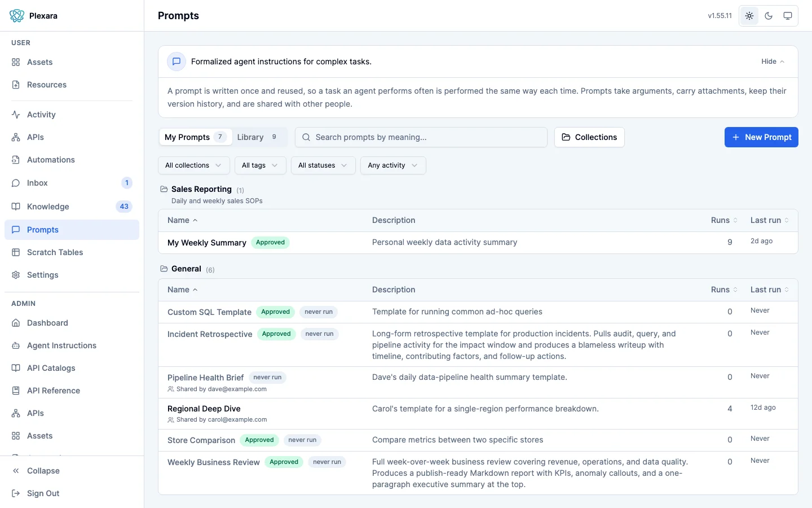Click New Prompt button
Image resolution: width=812 pixels, height=508 pixels.
761,137
